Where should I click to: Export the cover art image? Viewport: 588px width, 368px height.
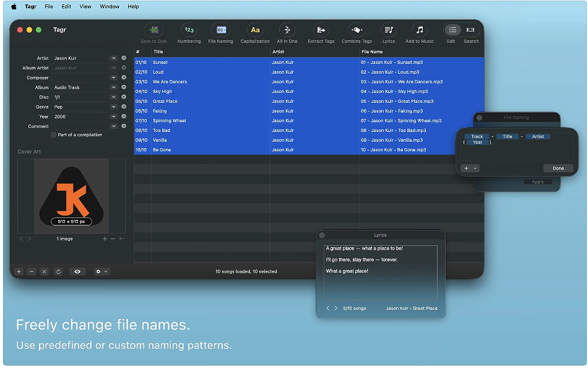121,239
